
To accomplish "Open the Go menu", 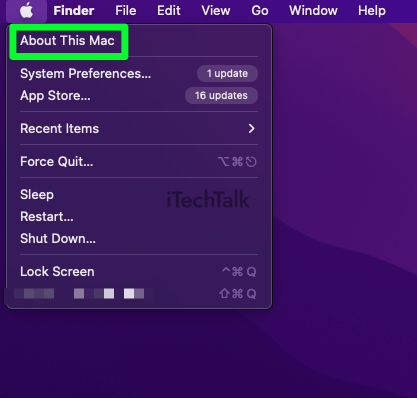I will click(x=260, y=11).
